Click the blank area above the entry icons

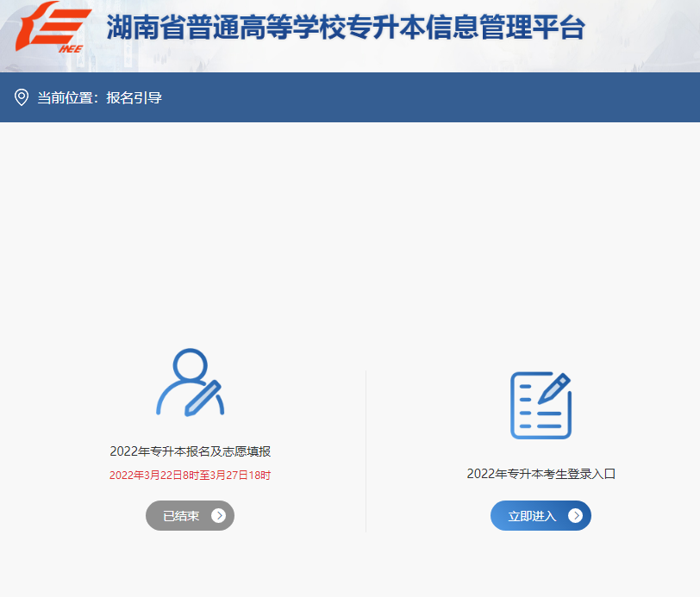[350, 233]
